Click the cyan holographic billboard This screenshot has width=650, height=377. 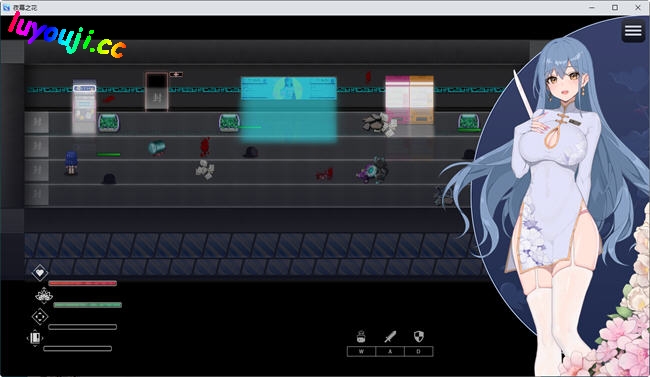point(289,88)
